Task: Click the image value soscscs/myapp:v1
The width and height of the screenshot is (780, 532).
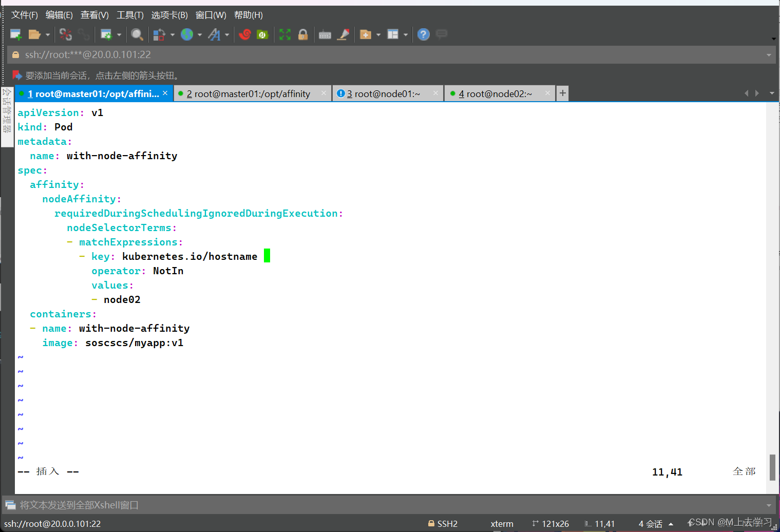Action: pyautogui.click(x=134, y=343)
